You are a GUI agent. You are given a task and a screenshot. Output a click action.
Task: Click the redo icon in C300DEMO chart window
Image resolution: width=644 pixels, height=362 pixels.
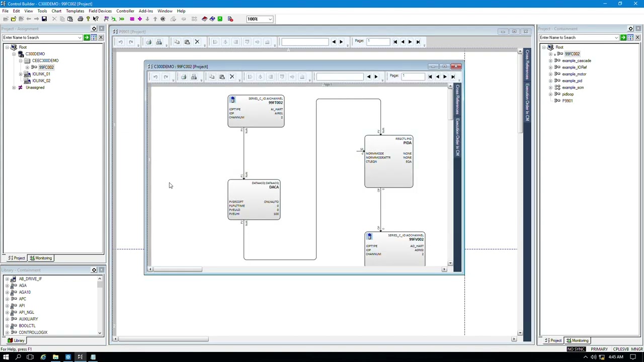[x=166, y=77]
